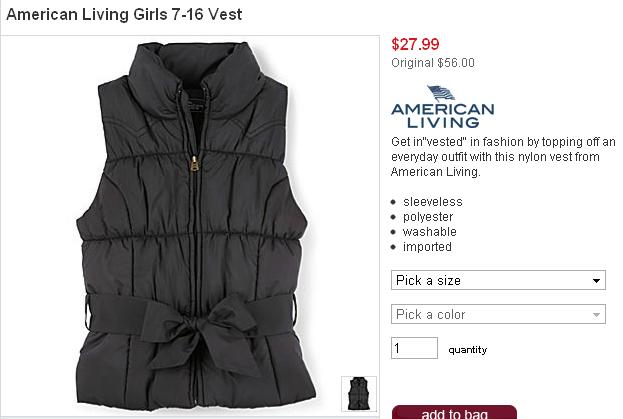Select the small vest thumbnail image
Screen dimensions: 623x419
point(359,394)
